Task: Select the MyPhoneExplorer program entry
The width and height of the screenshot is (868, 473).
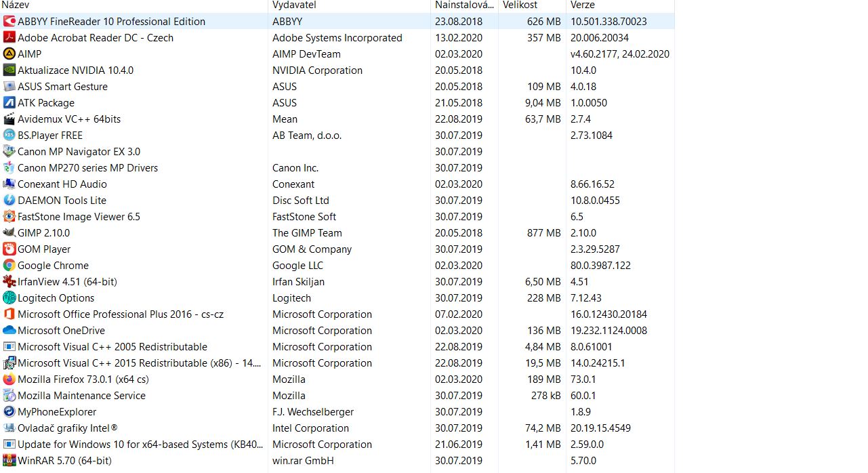Action: pyautogui.click(x=57, y=412)
